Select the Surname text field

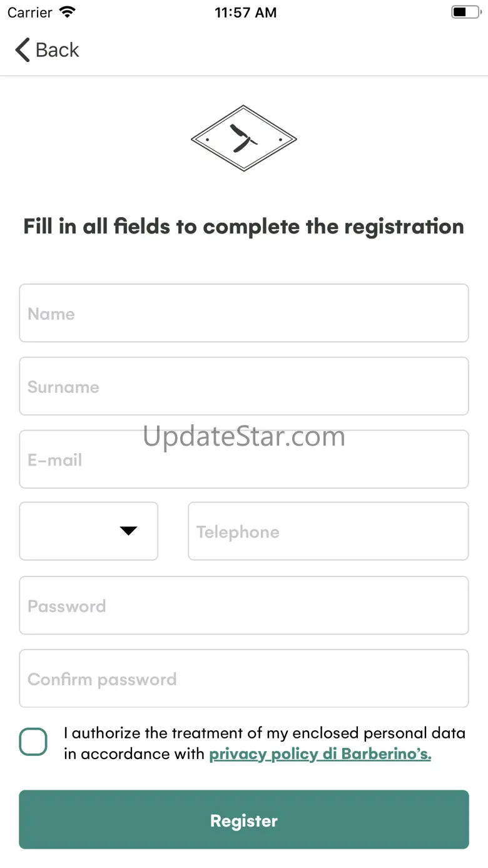click(x=244, y=386)
